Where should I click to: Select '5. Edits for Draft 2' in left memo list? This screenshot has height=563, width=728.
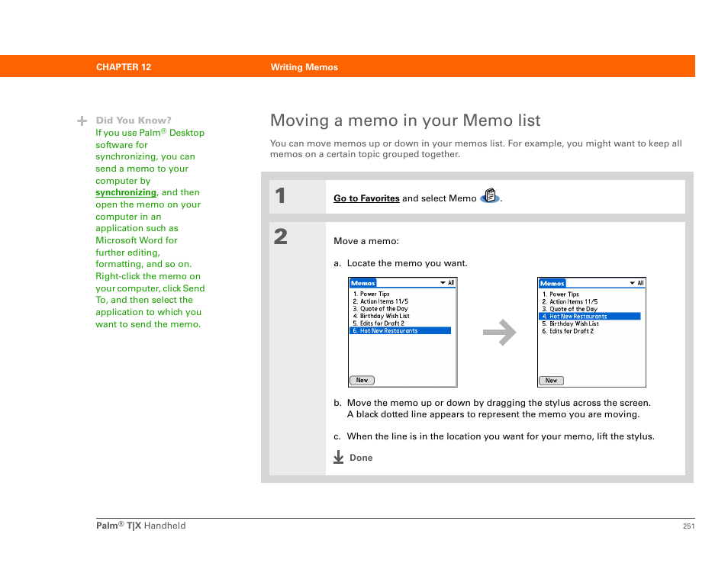coord(378,323)
